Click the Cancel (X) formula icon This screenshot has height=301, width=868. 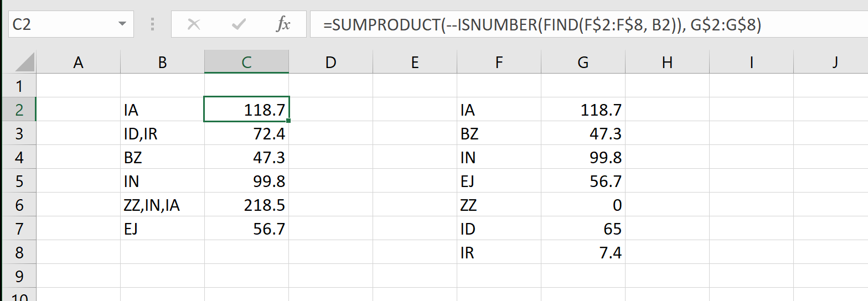(194, 24)
